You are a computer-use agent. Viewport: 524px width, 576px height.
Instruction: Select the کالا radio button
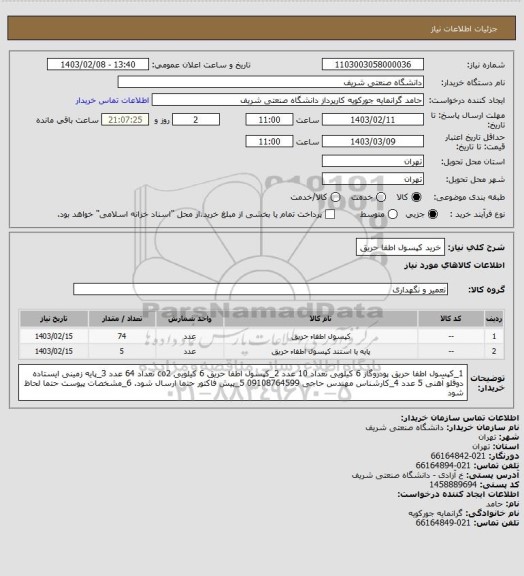tap(416, 197)
